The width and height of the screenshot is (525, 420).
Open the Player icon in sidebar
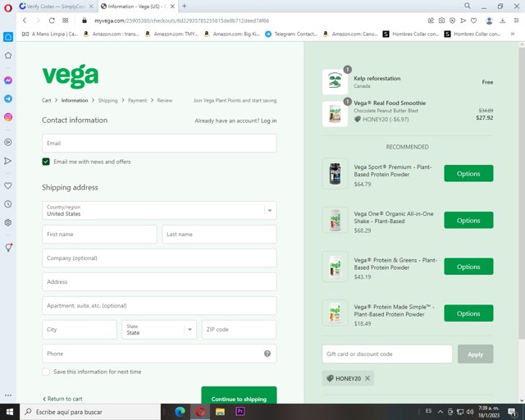click(x=8, y=143)
